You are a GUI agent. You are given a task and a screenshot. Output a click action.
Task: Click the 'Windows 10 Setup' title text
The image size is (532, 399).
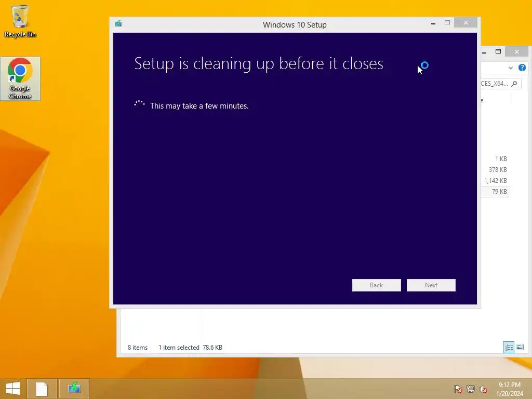[x=295, y=25]
